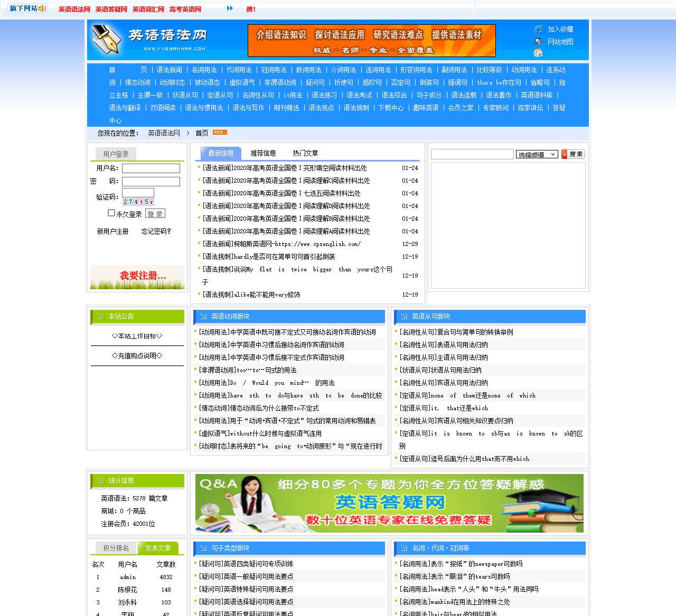Click the speaker icon beside 旗下网站
Image resolution: width=676 pixels, height=616 pixels.
tap(43, 8)
